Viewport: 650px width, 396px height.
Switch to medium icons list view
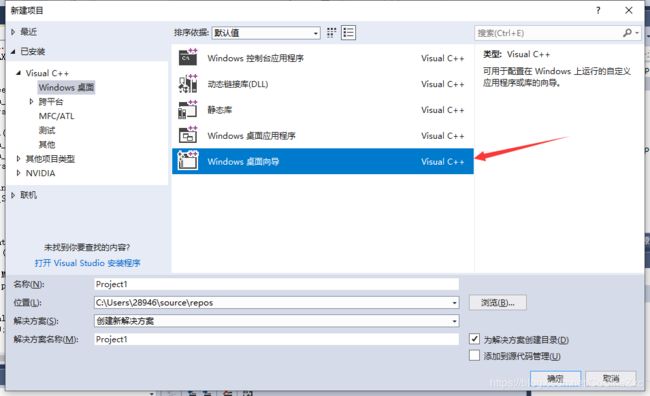coord(348,33)
